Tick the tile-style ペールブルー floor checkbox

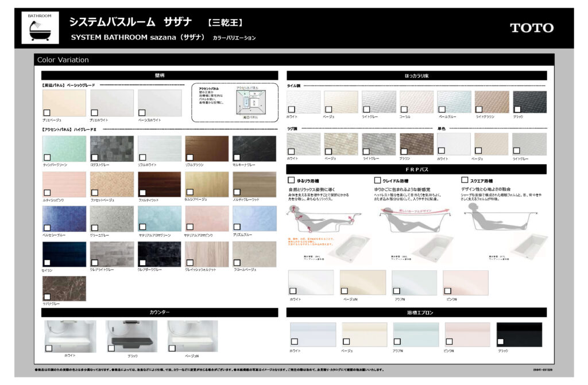tap(442, 110)
